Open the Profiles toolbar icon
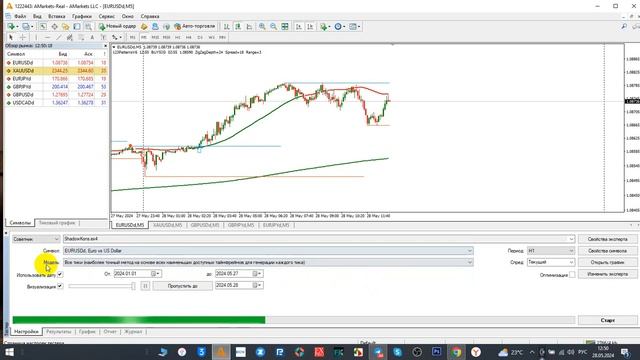 tap(27, 27)
